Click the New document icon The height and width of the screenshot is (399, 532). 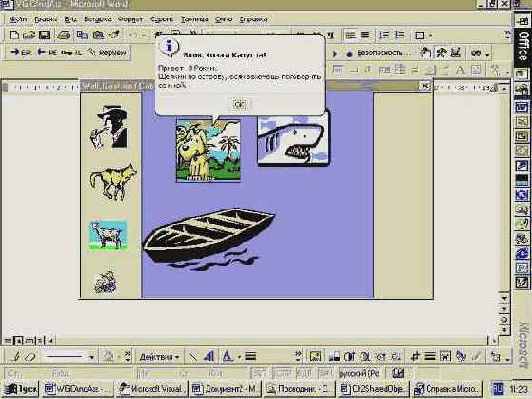pyautogui.click(x=14, y=35)
